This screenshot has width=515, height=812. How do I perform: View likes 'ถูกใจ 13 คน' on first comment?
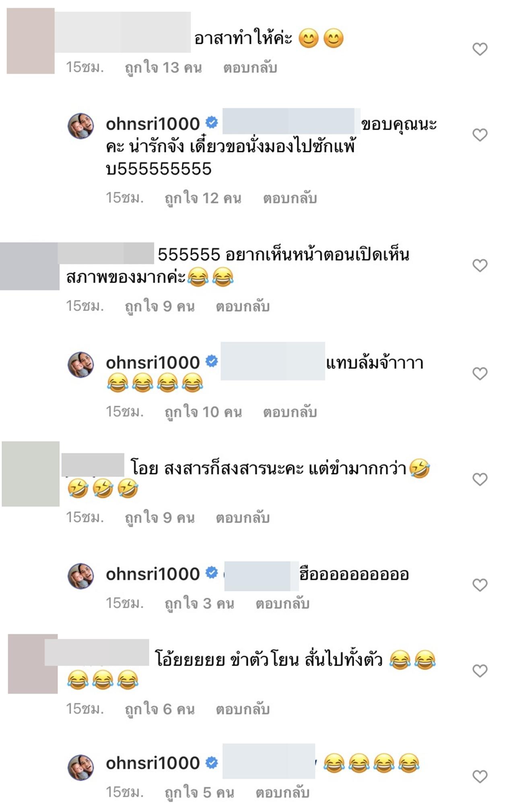[163, 68]
